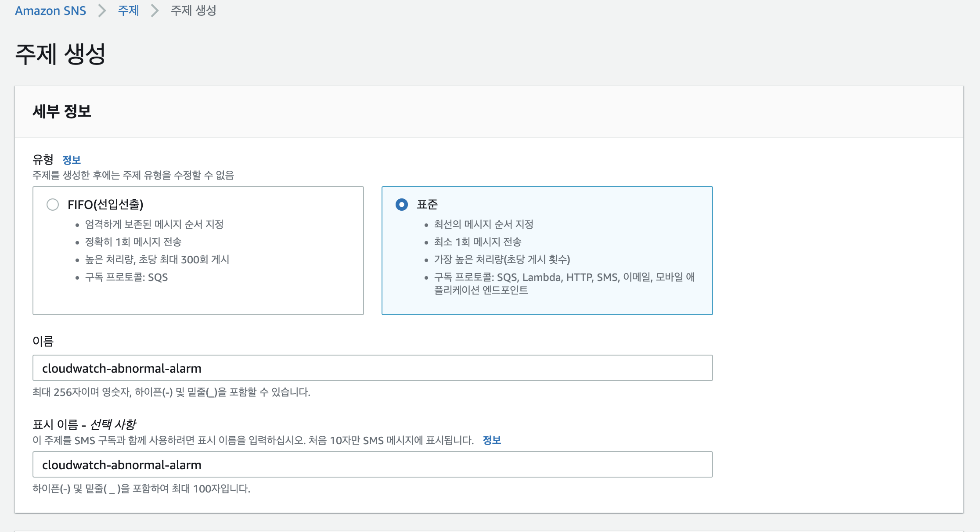
Task: Open the 정보 link next to 유형
Action: coord(72,160)
